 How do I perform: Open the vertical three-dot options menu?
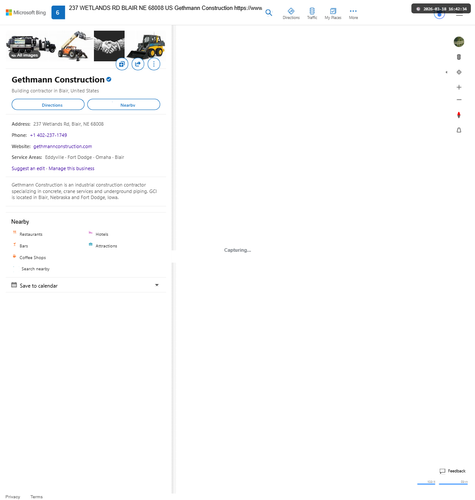click(154, 64)
